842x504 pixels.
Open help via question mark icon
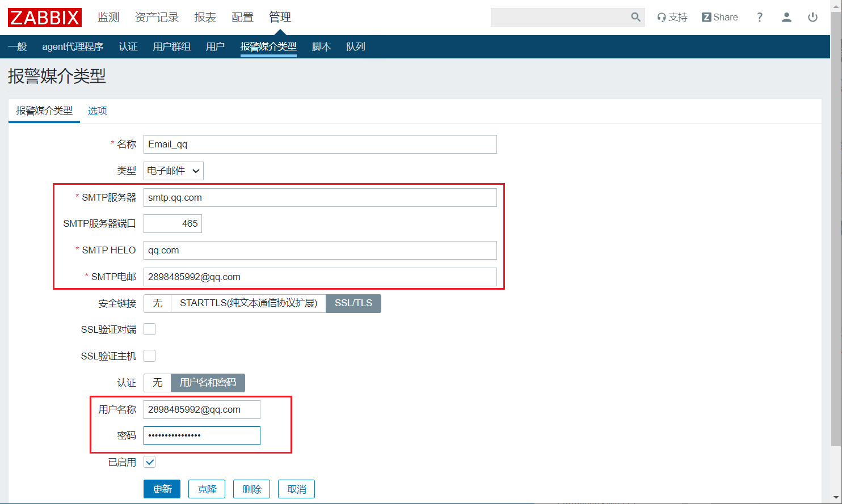[760, 18]
